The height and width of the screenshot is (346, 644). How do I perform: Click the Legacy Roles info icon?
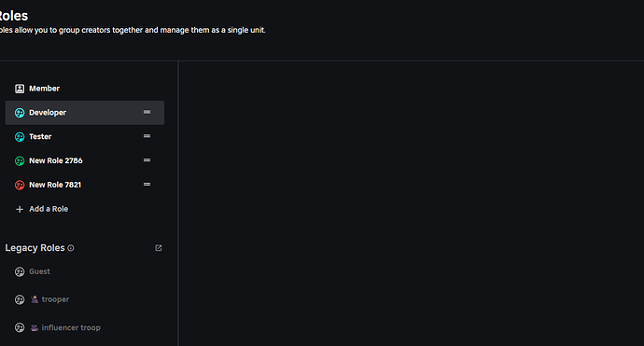click(x=71, y=248)
